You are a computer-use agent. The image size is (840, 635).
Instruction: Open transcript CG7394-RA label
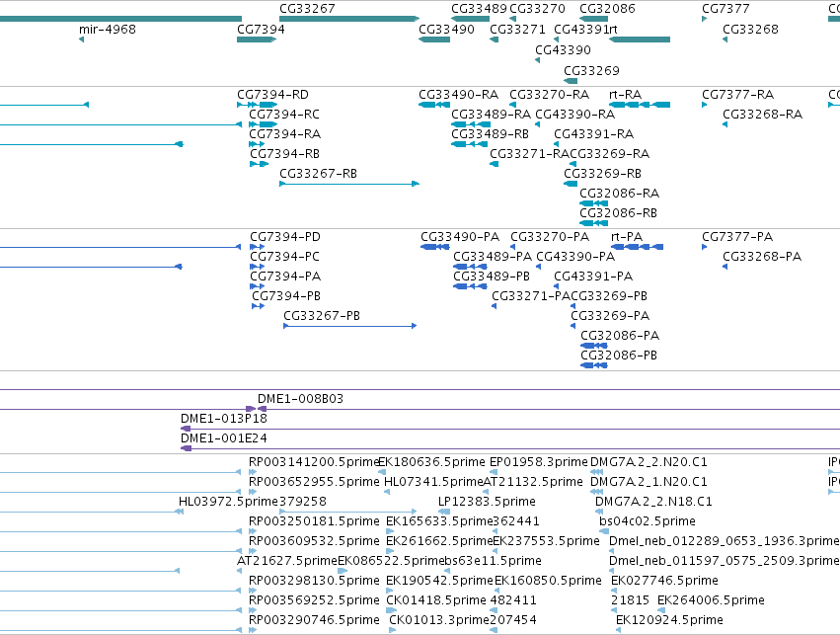[x=285, y=134]
